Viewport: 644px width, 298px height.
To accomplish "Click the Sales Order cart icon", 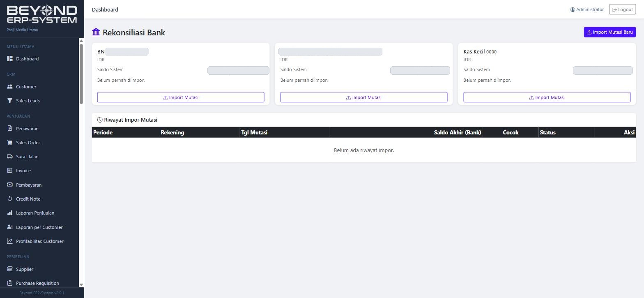I will click(10, 143).
